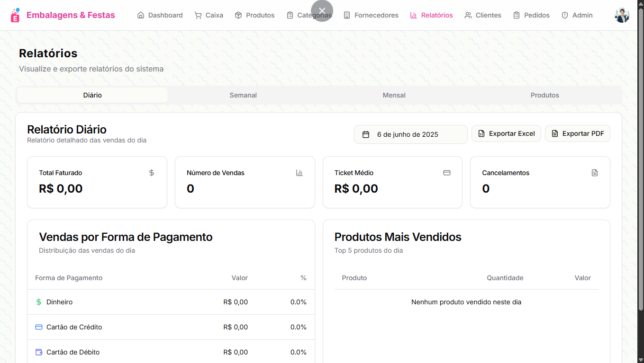This screenshot has height=363, width=644.
Task: Open Fornecedores via its clipboard icon
Action: click(x=346, y=15)
